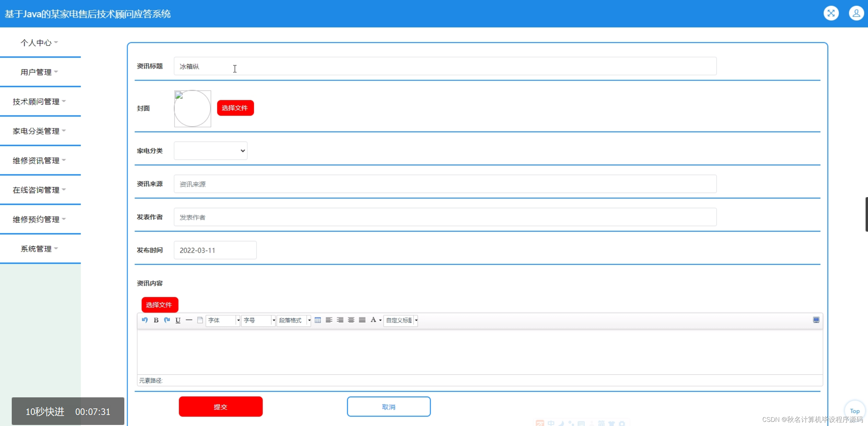The width and height of the screenshot is (868, 426).
Task: Align text left in editor
Action: [x=329, y=320]
